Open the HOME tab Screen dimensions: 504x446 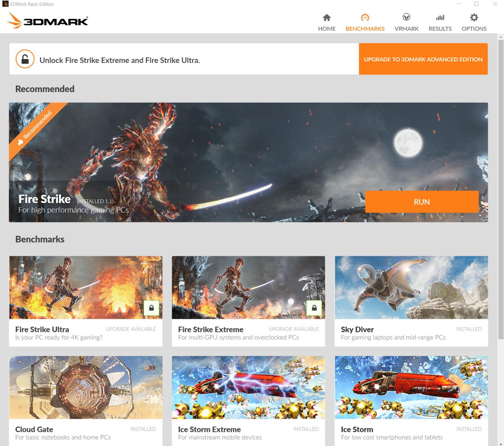pyautogui.click(x=327, y=22)
